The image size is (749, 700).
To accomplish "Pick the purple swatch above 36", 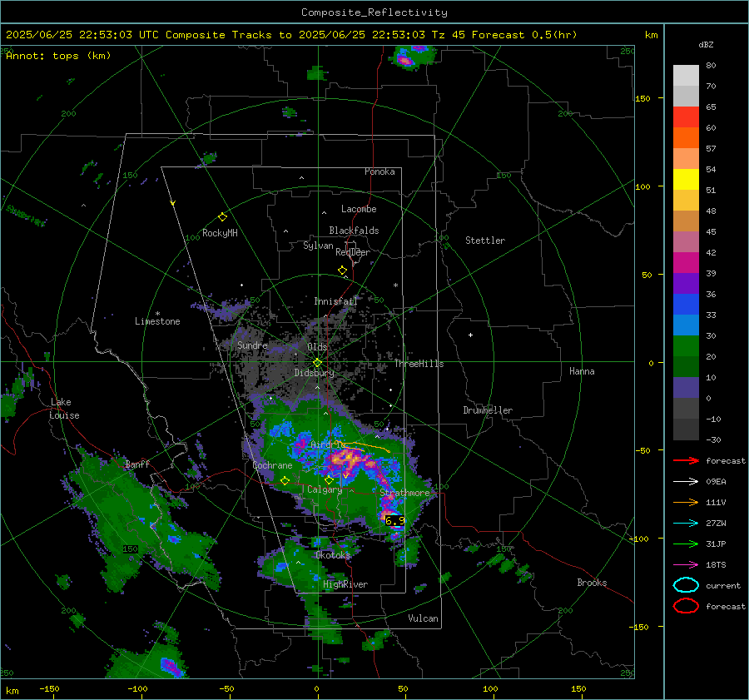I will click(686, 283).
